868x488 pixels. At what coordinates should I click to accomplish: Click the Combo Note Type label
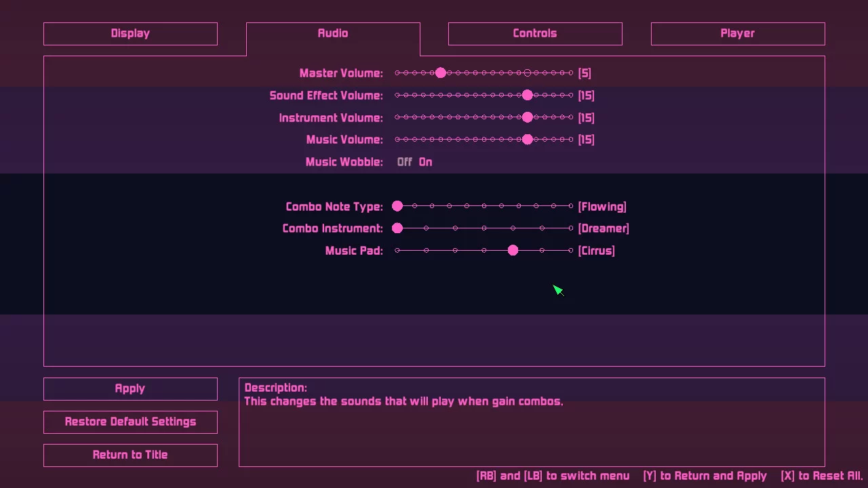pos(334,207)
